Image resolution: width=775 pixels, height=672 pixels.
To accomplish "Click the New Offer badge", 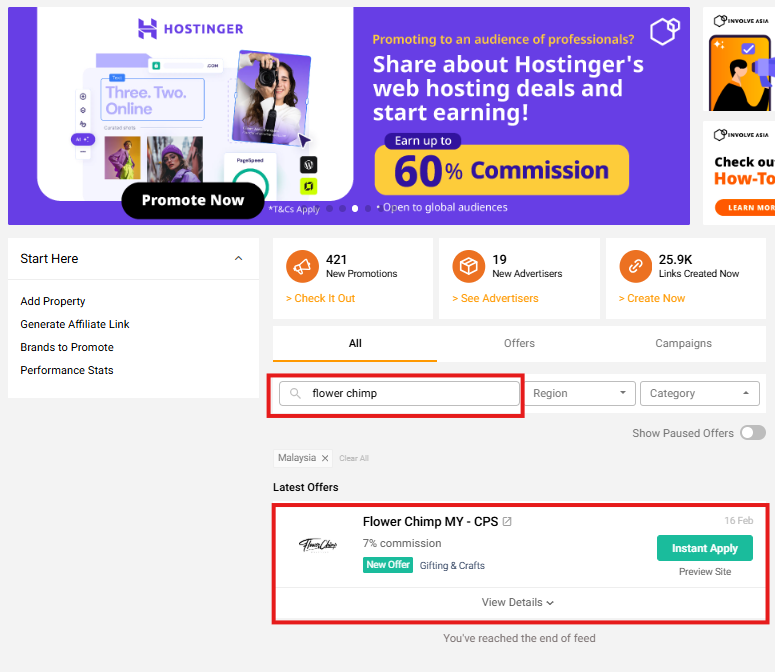I will click(x=388, y=565).
